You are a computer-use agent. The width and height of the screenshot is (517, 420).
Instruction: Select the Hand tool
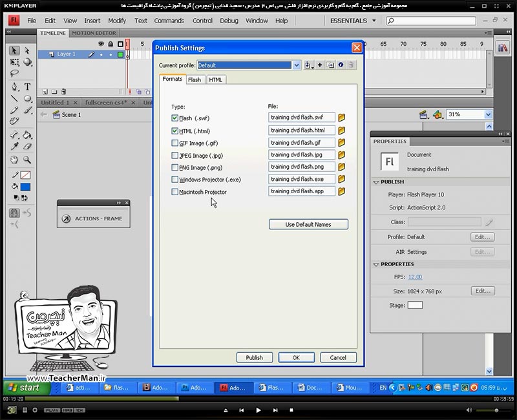[14, 160]
